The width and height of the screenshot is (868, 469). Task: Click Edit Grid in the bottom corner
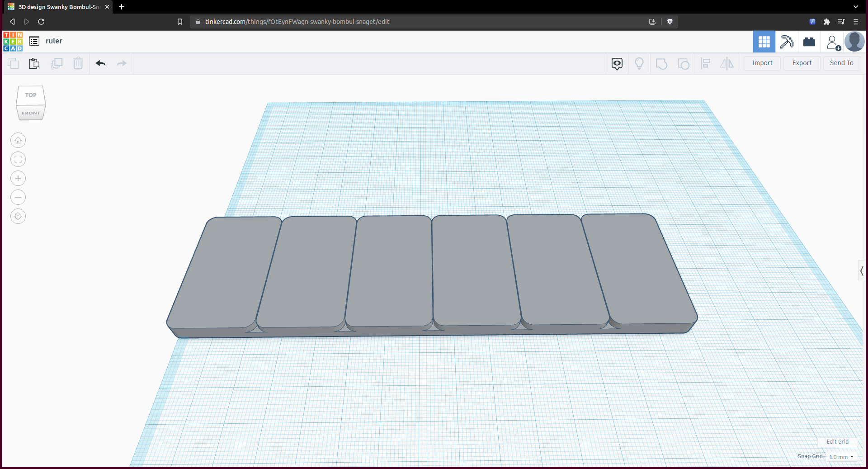837,442
